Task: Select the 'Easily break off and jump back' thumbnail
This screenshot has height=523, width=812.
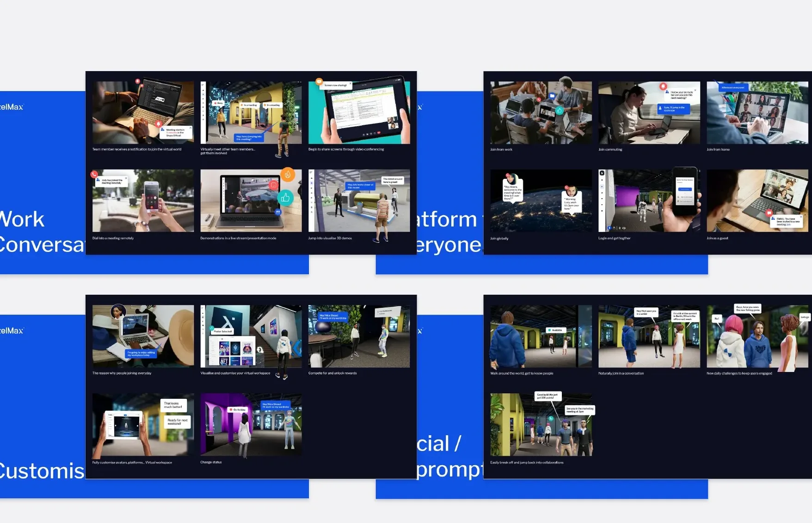Action: point(541,425)
